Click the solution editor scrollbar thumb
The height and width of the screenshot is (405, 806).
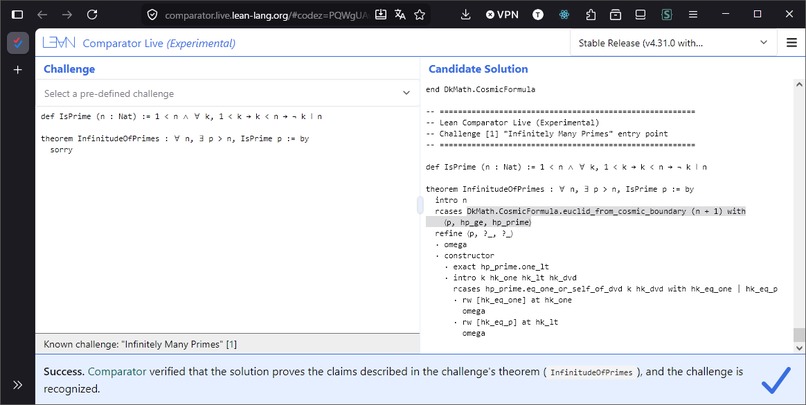799,335
